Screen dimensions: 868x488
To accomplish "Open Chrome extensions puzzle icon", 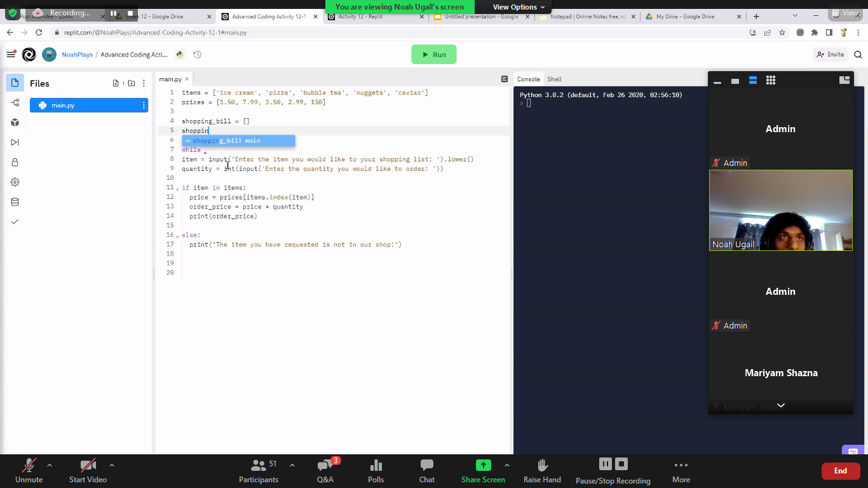I will tap(815, 32).
